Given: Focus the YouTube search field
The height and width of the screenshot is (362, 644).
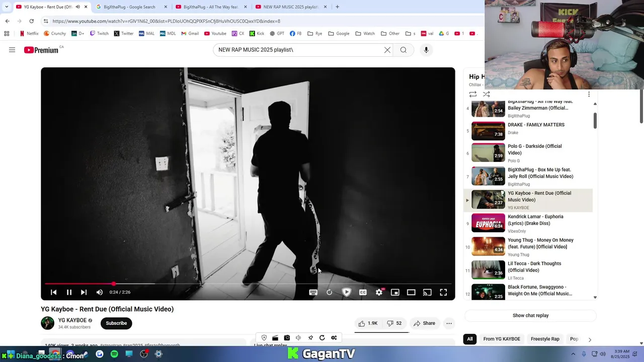Looking at the screenshot, I should click(299, 50).
